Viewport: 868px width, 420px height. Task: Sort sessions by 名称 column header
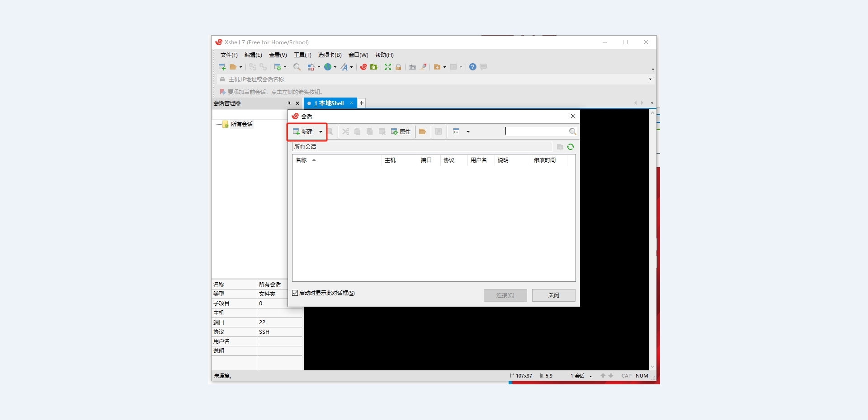pos(301,160)
